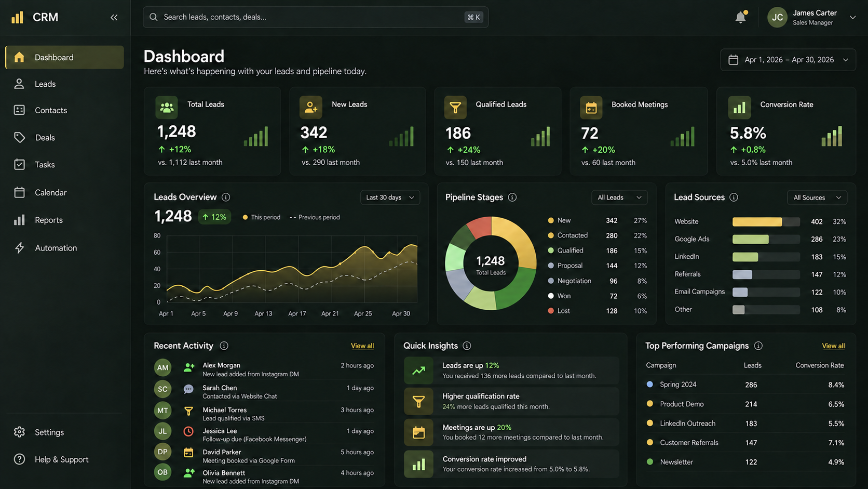Click the This period legend item
Viewport: 868px width, 489px height.
coord(261,217)
